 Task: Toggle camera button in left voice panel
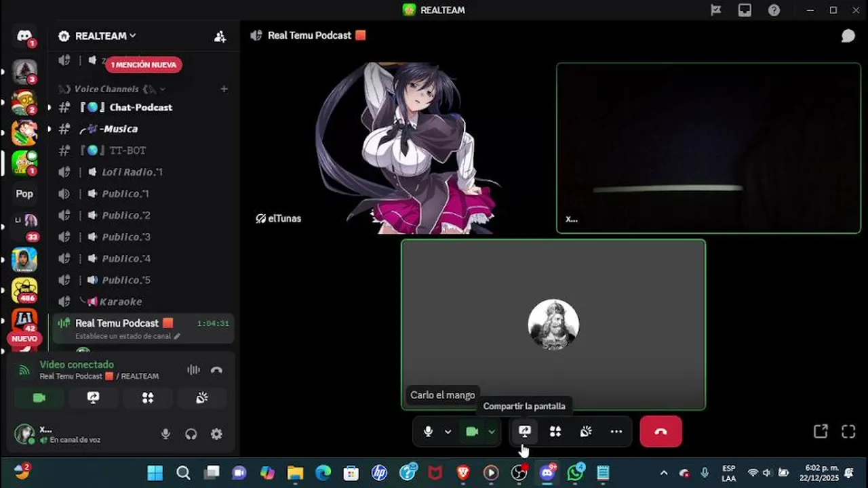[x=39, y=398]
